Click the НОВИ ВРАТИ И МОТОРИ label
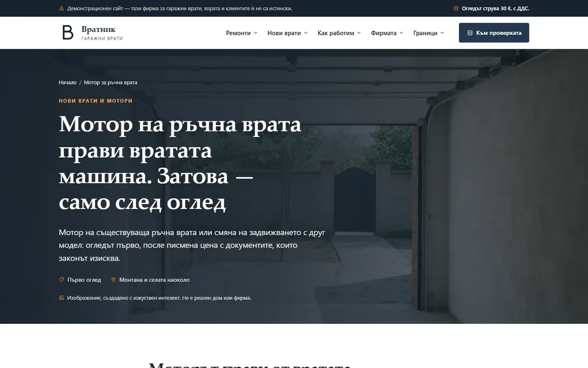588x368 pixels. (96, 101)
